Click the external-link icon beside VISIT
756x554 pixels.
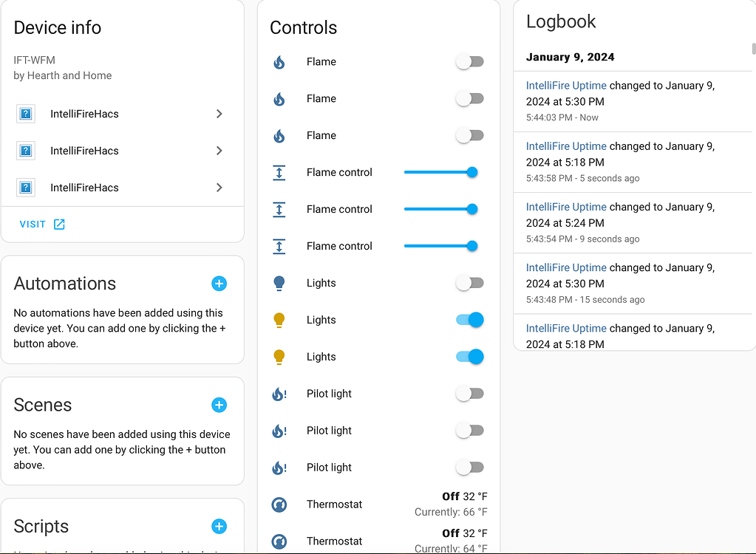(x=59, y=224)
